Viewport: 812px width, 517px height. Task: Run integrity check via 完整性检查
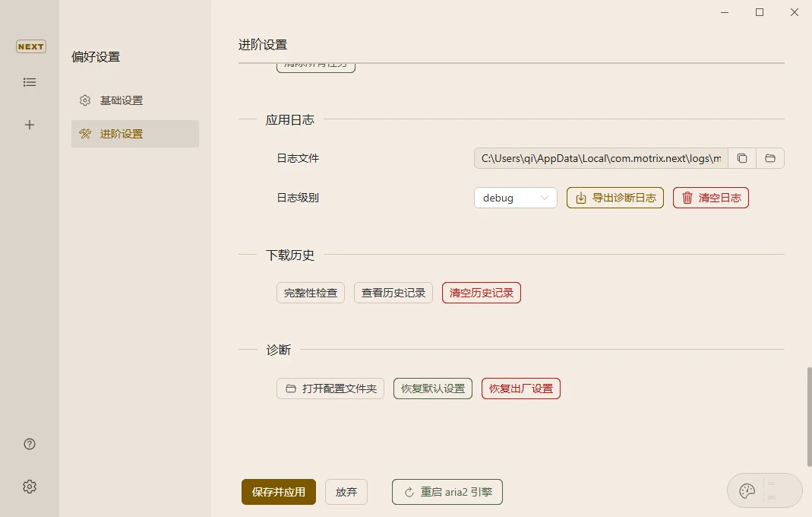(310, 293)
